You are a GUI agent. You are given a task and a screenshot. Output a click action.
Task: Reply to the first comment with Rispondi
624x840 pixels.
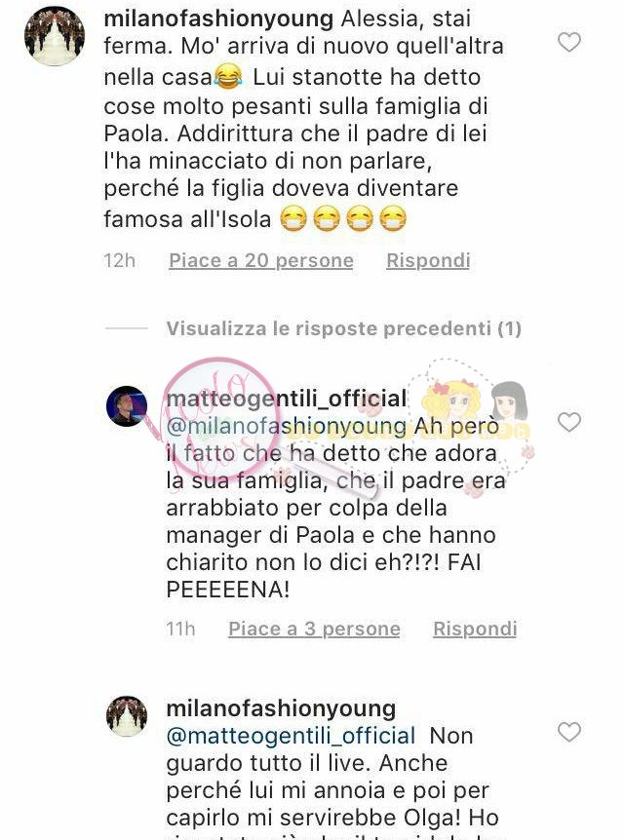[x=428, y=261]
